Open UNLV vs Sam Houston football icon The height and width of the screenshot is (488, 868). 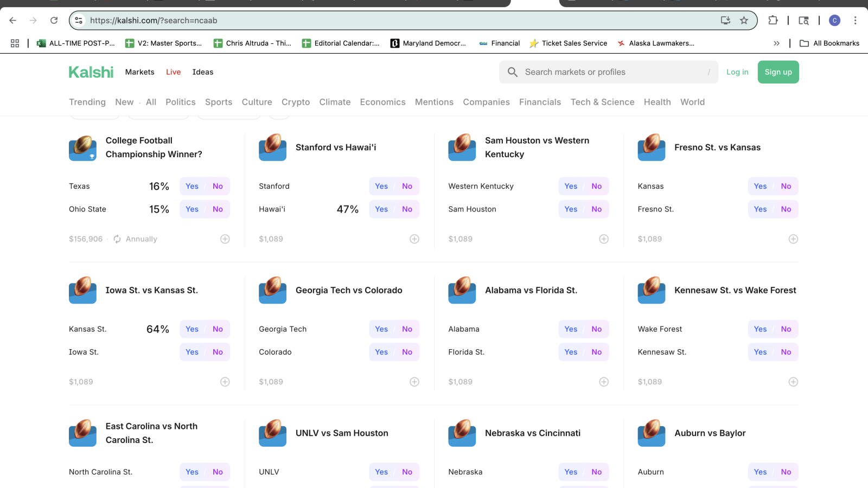click(x=272, y=433)
